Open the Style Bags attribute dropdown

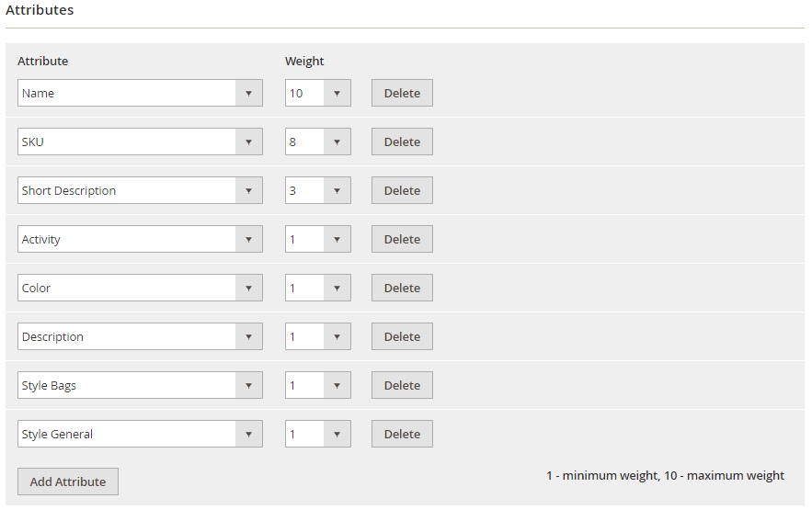(140, 385)
